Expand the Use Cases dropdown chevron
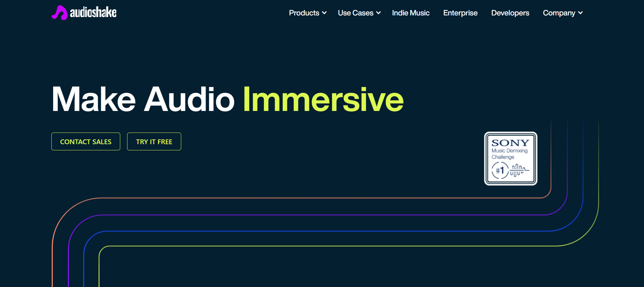Viewport: 644px width, 287px height. [379, 13]
